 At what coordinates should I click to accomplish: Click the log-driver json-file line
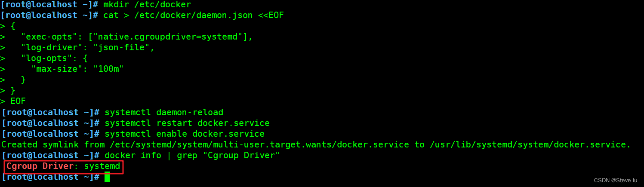pos(88,48)
